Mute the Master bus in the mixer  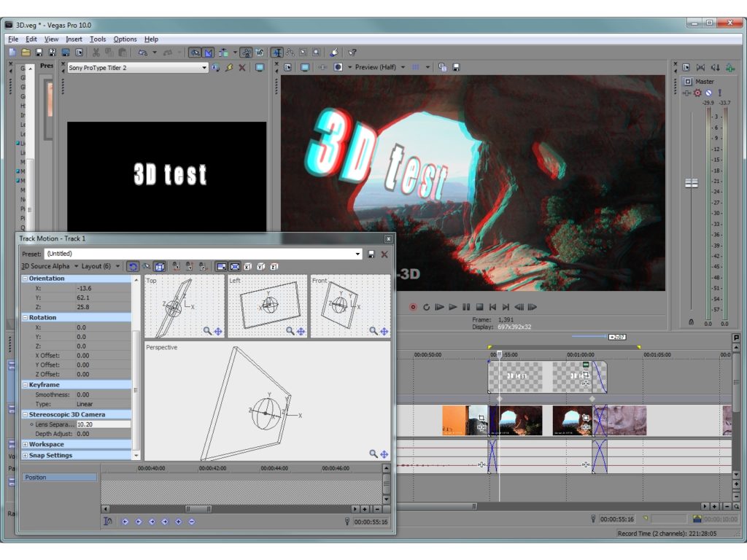[x=708, y=93]
